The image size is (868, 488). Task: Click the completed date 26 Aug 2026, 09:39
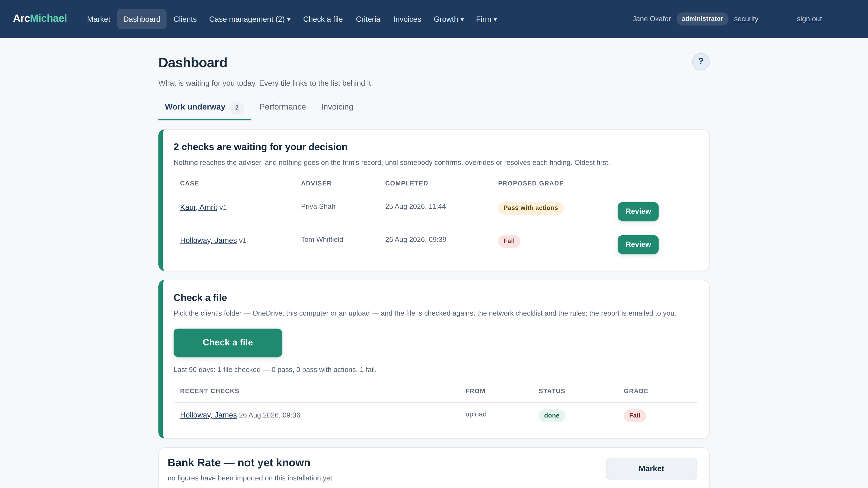(416, 239)
